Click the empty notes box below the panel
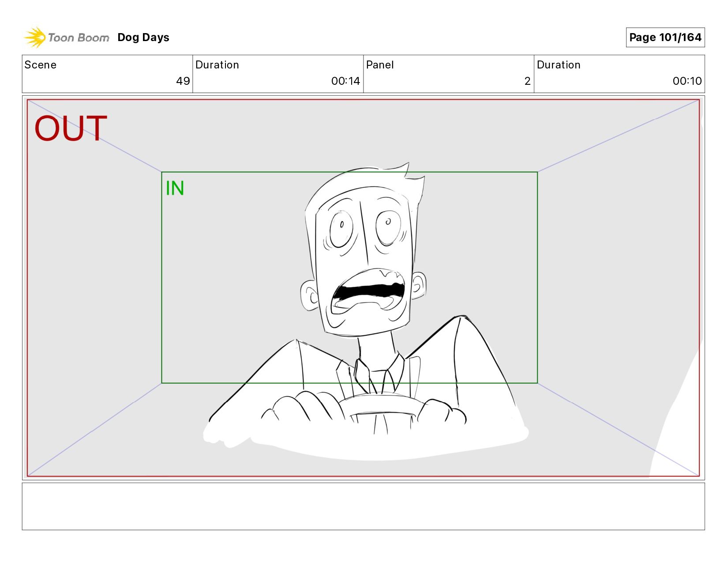Screen dimensions: 728x563 pyautogui.click(x=364, y=506)
